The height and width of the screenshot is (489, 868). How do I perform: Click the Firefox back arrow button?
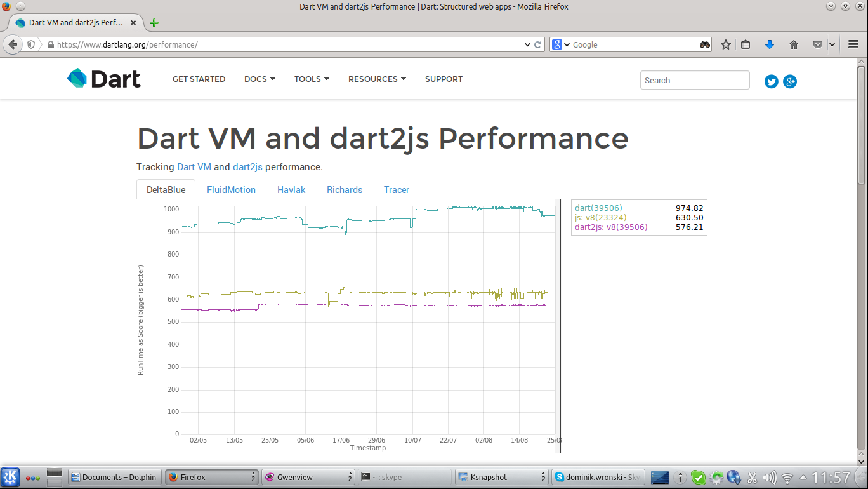point(13,44)
